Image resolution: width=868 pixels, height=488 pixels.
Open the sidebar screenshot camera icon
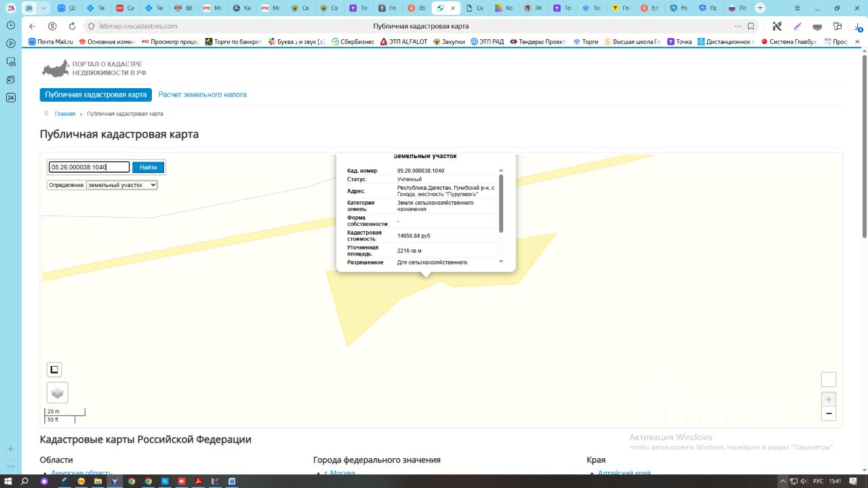(x=11, y=62)
